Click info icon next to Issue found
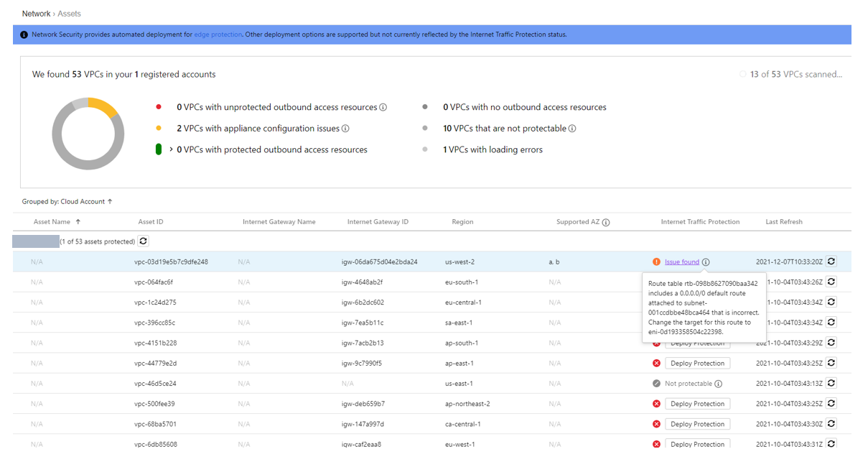Screen dimensions: 868x467 (706, 262)
